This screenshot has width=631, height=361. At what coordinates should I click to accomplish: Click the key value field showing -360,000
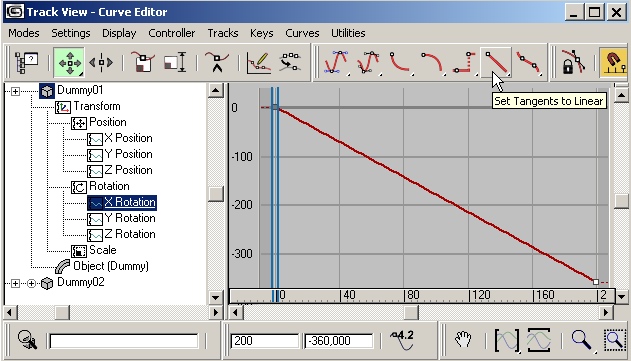coord(338,341)
